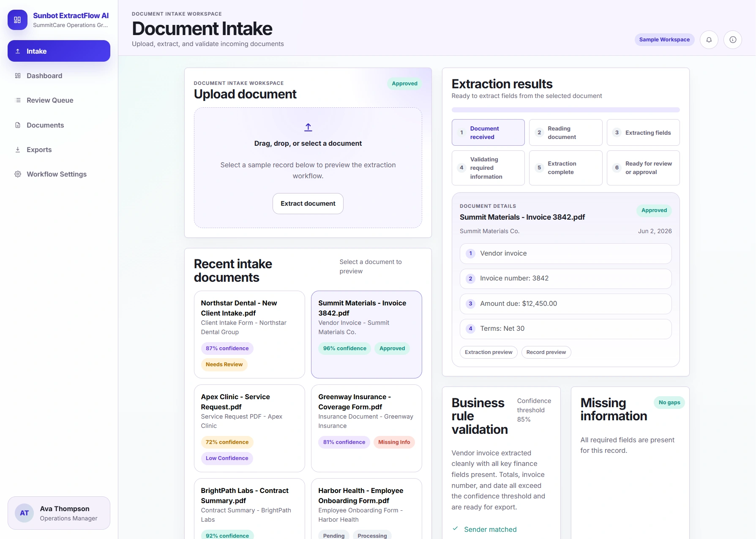
Task: Click the Sender matched text
Action: [x=490, y=529]
